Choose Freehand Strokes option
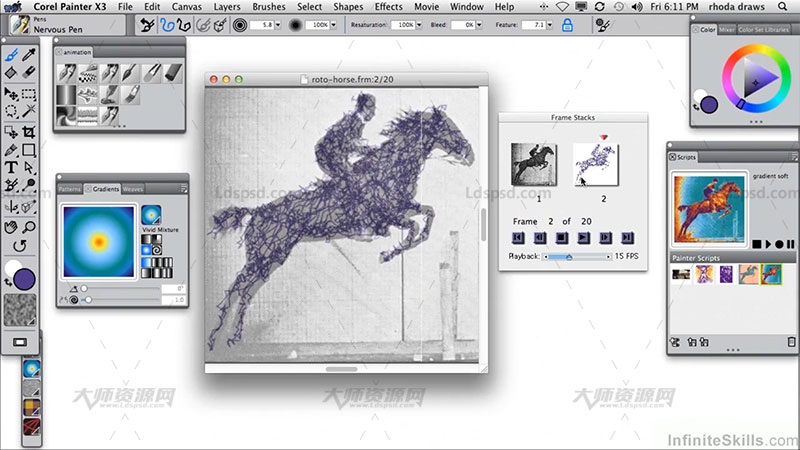Image resolution: width=800 pixels, height=450 pixels. [167, 25]
